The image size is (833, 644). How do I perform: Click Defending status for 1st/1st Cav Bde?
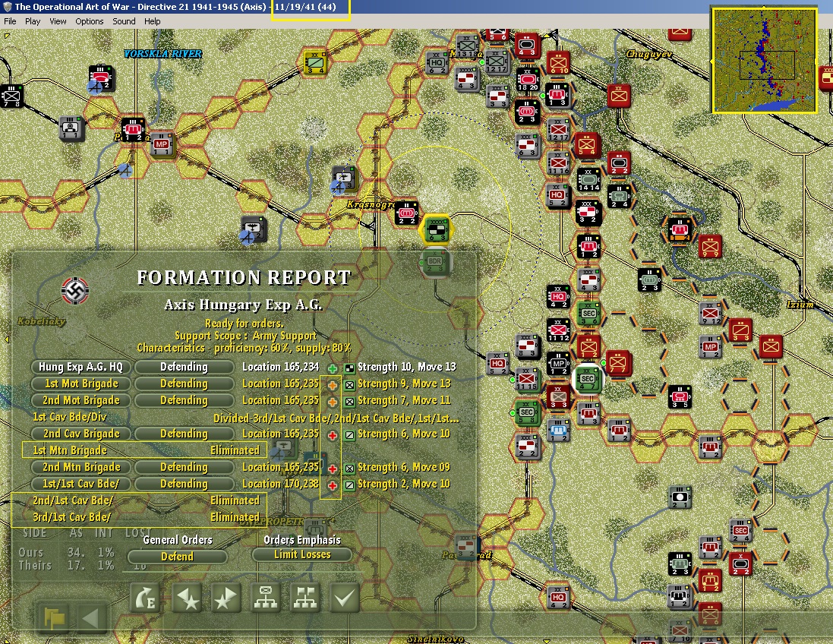(184, 484)
